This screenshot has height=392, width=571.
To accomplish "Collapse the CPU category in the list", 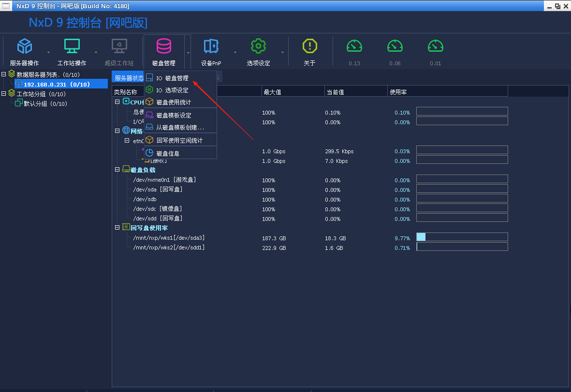I will [x=117, y=102].
